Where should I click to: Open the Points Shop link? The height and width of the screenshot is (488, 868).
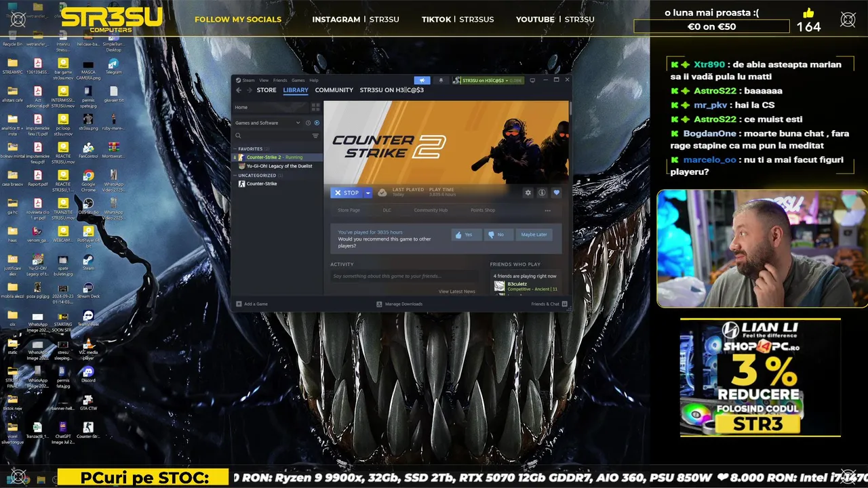point(483,210)
